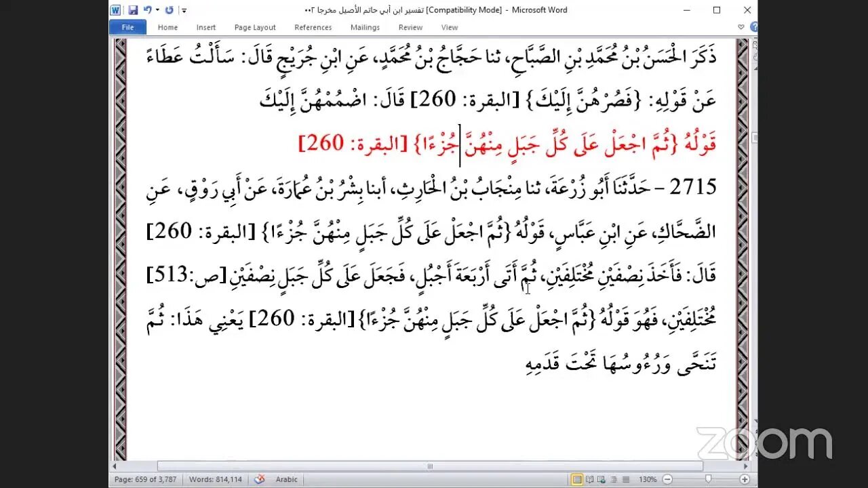The image size is (868, 488).
Task: Open word count 'Words: 814,114'
Action: (x=215, y=479)
